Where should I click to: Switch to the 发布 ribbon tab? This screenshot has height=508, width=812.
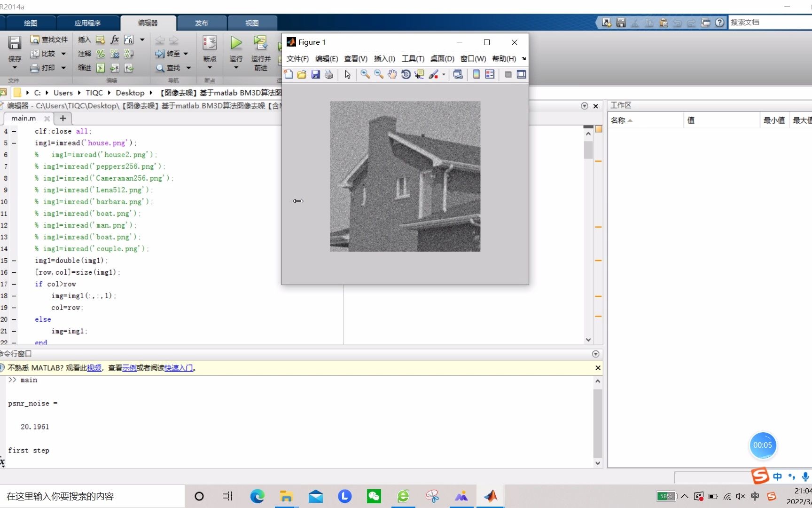202,23
